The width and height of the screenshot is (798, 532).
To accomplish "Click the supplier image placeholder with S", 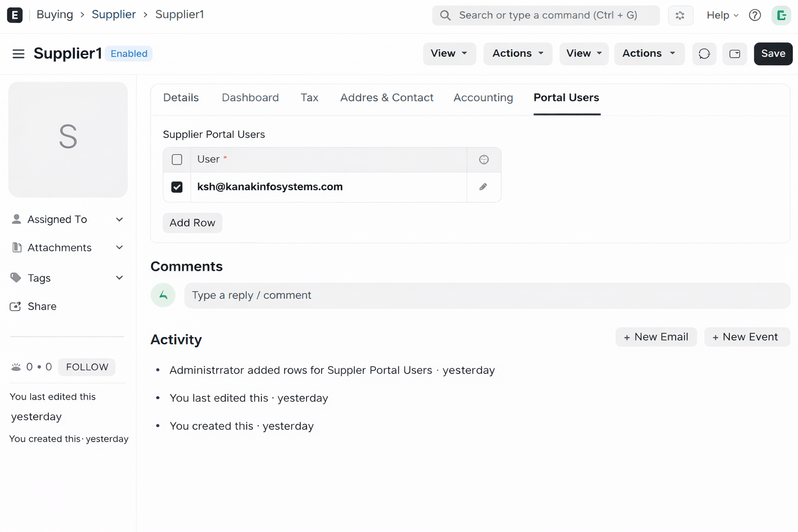I will point(68,140).
